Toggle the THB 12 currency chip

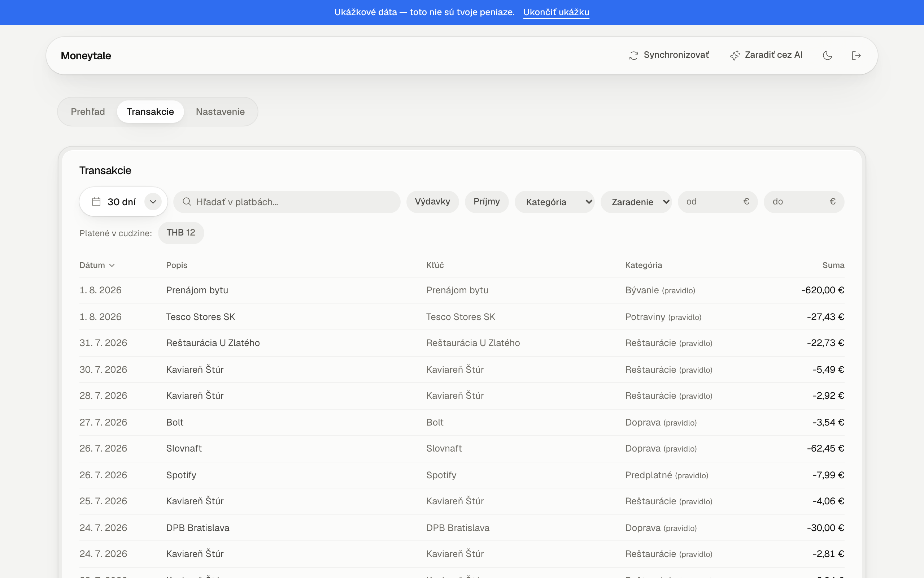(x=181, y=233)
